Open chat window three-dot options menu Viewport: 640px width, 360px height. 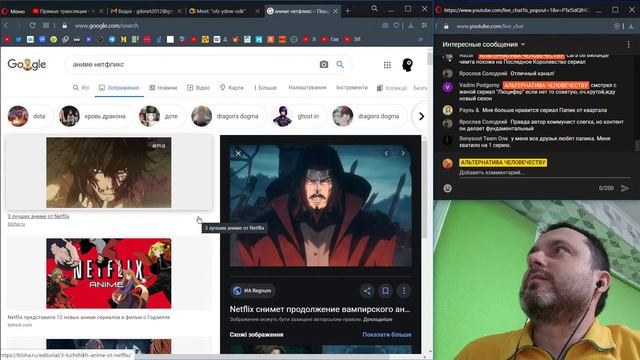629,44
